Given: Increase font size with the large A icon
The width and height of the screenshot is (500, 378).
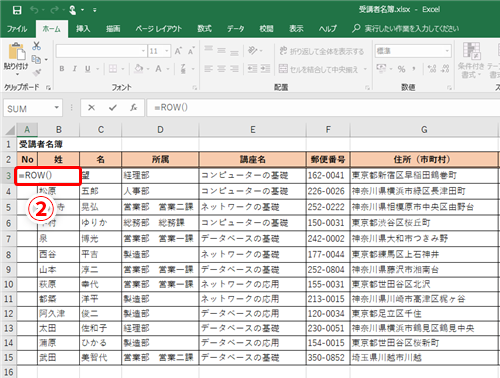Looking at the screenshot, I should click(178, 51).
